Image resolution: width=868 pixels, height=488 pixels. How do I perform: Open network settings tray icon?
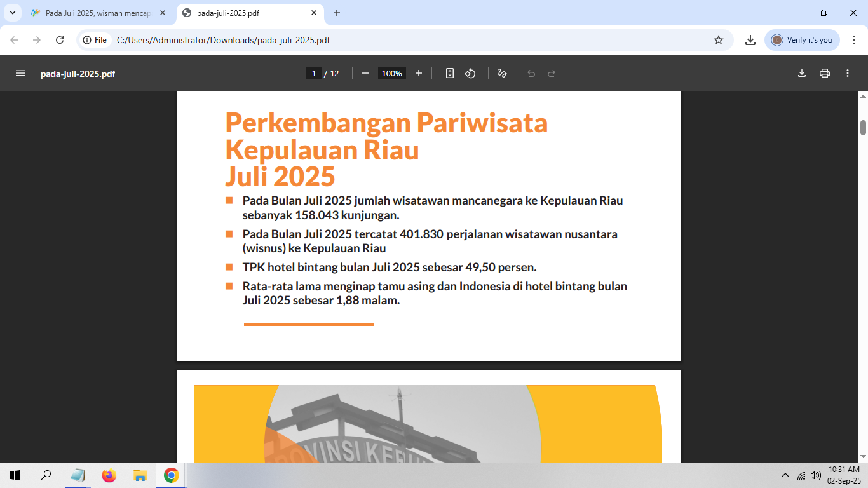pyautogui.click(x=801, y=475)
